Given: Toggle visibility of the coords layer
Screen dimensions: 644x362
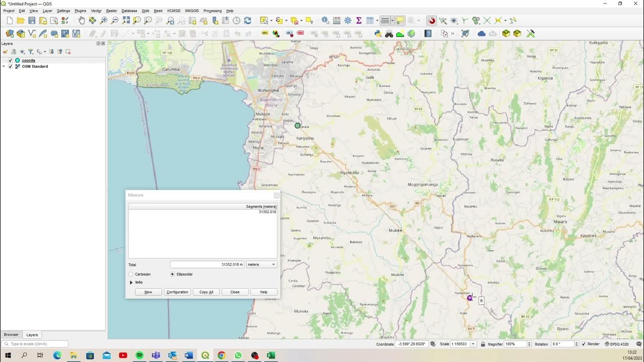Looking at the screenshot, I should click(x=10, y=60).
